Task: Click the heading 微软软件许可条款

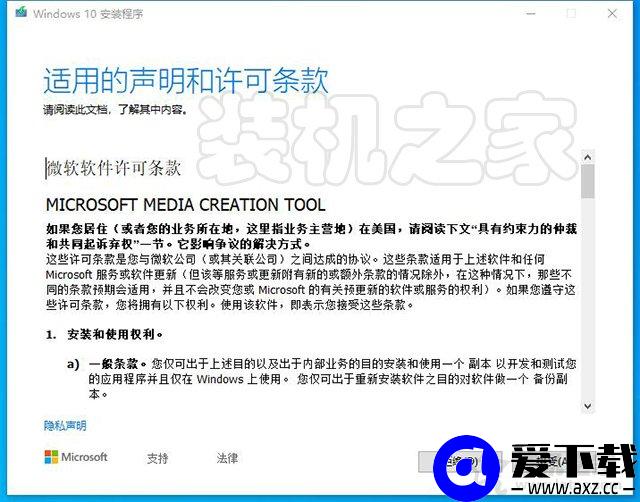Action: pos(114,168)
